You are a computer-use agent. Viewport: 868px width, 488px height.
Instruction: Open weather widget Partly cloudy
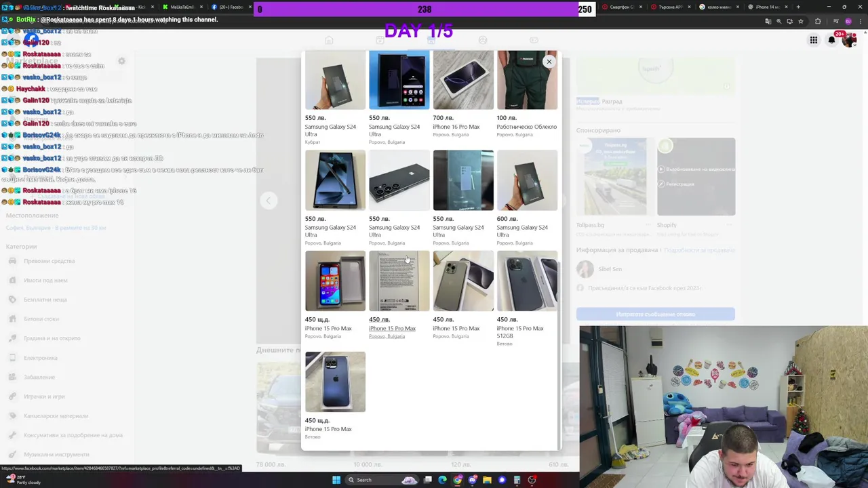(x=22, y=479)
